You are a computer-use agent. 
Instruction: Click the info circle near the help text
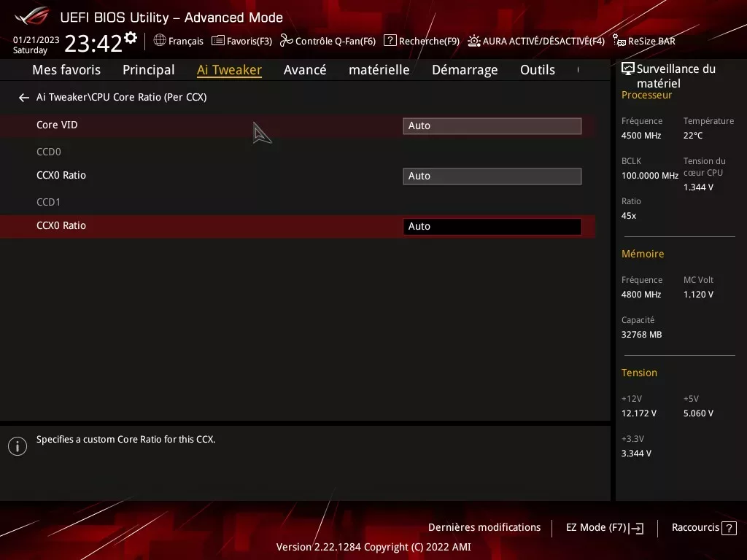pyautogui.click(x=18, y=446)
